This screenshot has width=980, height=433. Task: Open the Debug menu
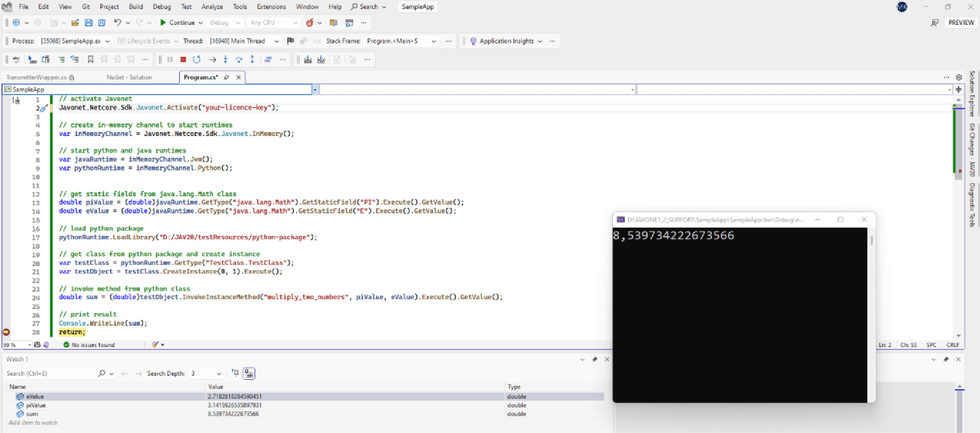tap(162, 7)
